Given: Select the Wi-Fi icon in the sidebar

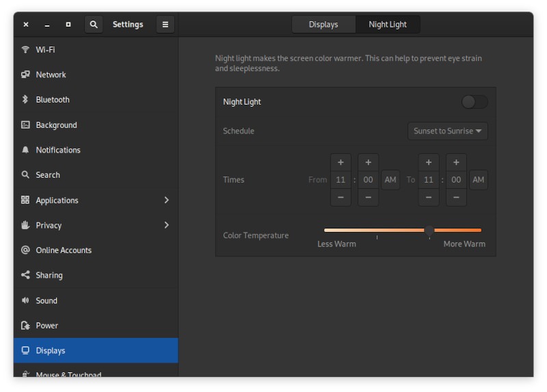Looking at the screenshot, I should coord(25,50).
